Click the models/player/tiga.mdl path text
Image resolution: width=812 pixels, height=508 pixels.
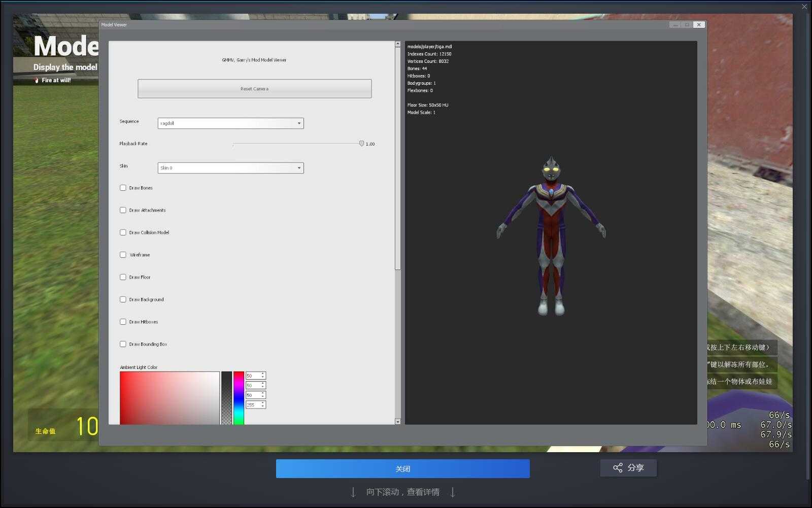(x=429, y=47)
